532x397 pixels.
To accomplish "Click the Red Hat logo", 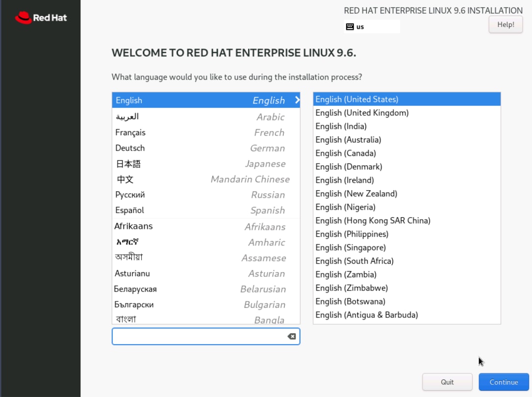I will 41,18.
